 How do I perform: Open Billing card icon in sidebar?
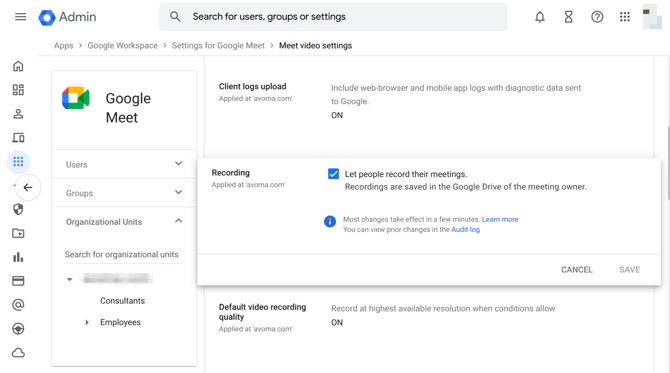coord(18,281)
